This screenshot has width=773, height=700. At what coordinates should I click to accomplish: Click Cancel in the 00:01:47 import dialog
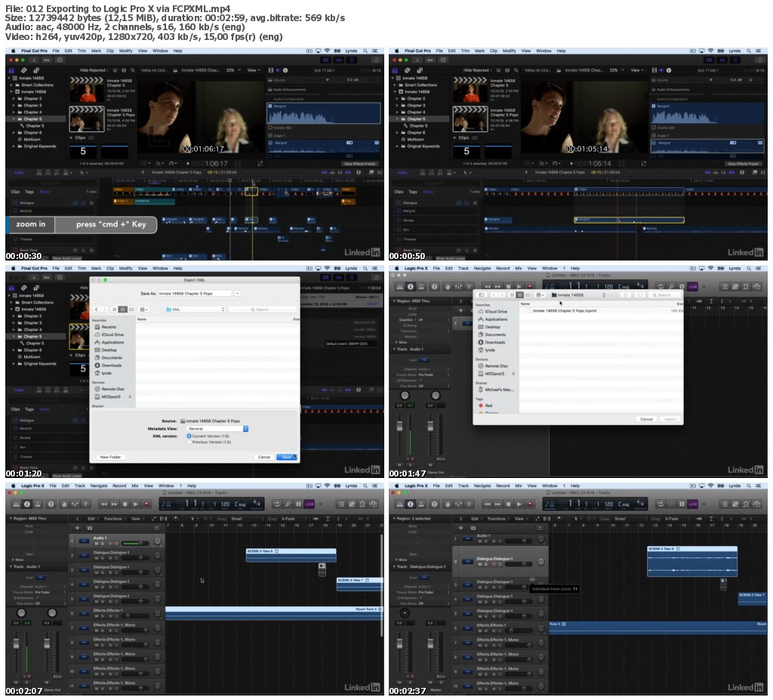(x=646, y=419)
